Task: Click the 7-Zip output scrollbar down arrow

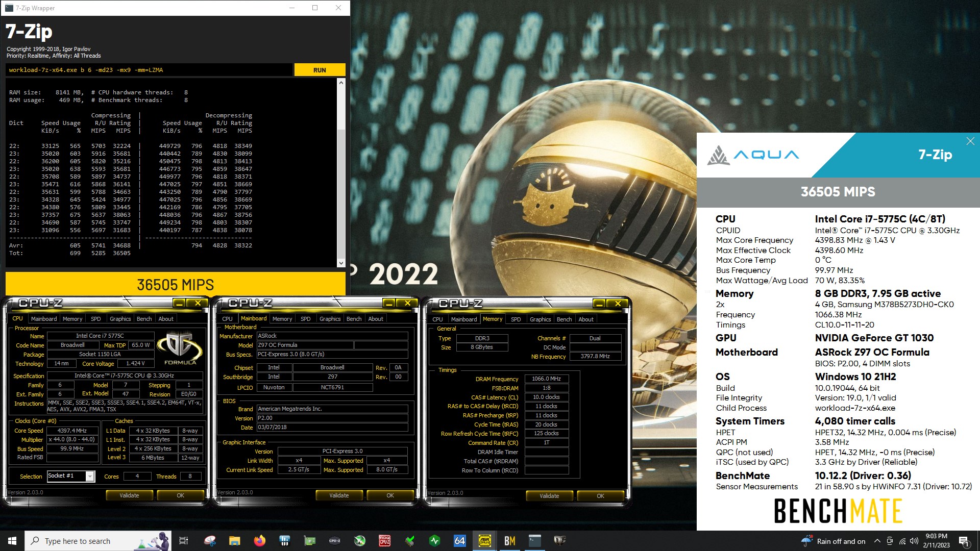Action: (x=341, y=263)
